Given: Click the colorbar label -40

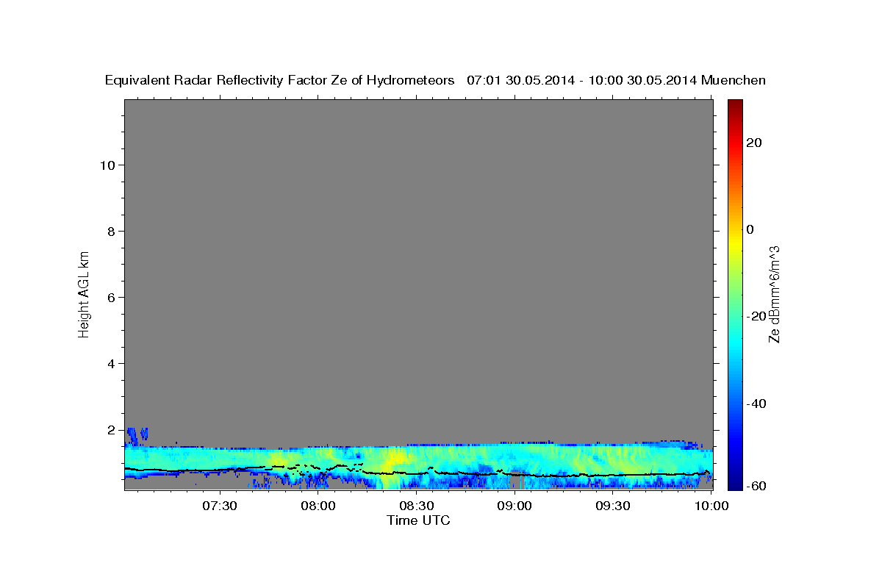Looking at the screenshot, I should pyautogui.click(x=755, y=404).
